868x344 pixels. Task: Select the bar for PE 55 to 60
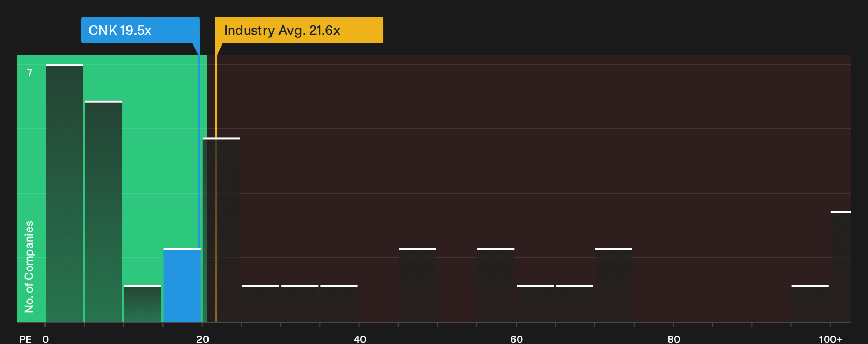coord(496,285)
